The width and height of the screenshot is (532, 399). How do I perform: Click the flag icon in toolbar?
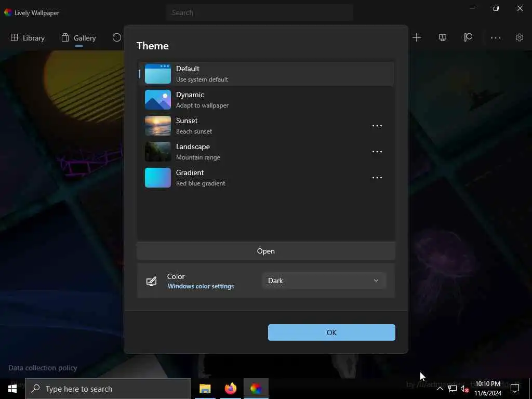468,37
